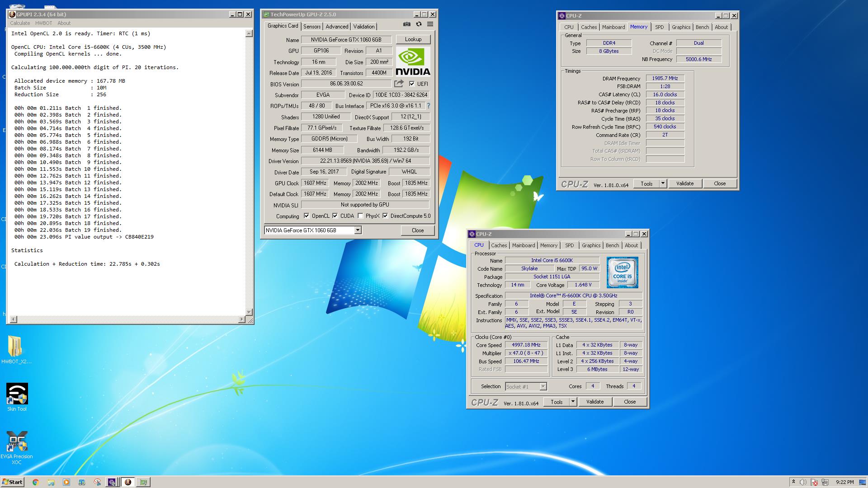Click the volume speaker icon in system tray
This screenshot has height=488, width=868.
pyautogui.click(x=803, y=482)
